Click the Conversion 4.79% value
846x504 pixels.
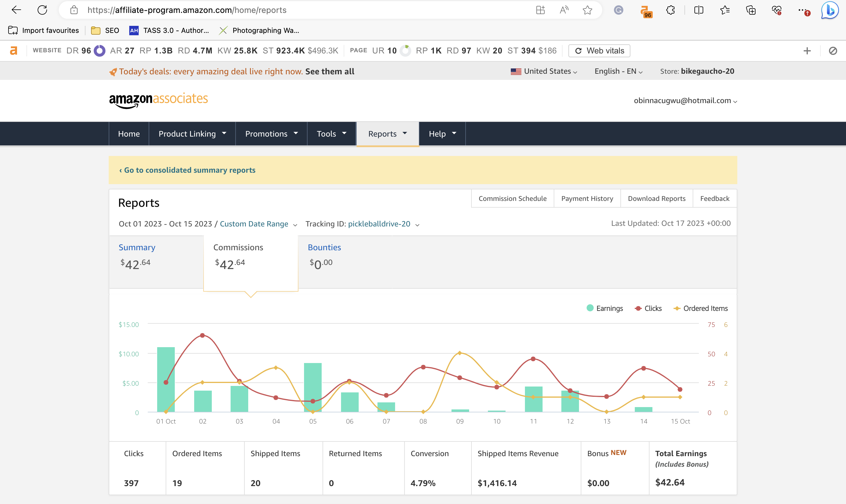(x=423, y=483)
